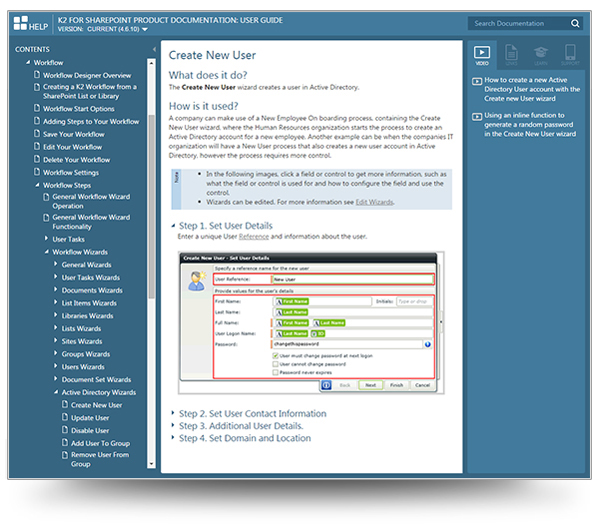
Task: Expand Users Wizards entry
Action: 55,366
